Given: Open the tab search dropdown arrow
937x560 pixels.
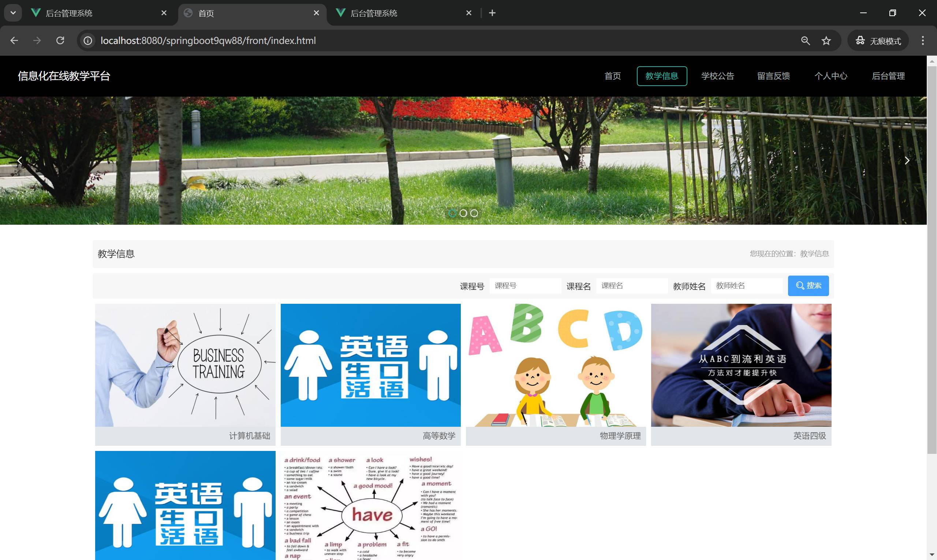Looking at the screenshot, I should tap(13, 13).
